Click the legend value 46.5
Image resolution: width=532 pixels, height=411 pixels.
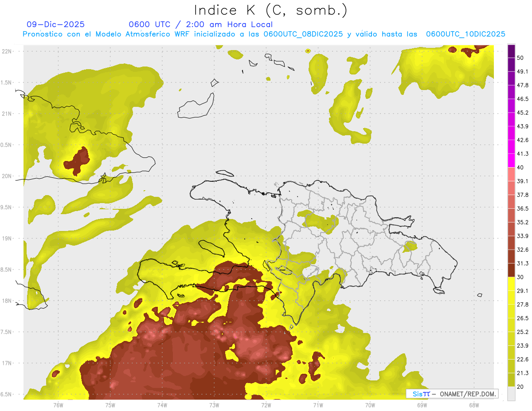click(522, 99)
